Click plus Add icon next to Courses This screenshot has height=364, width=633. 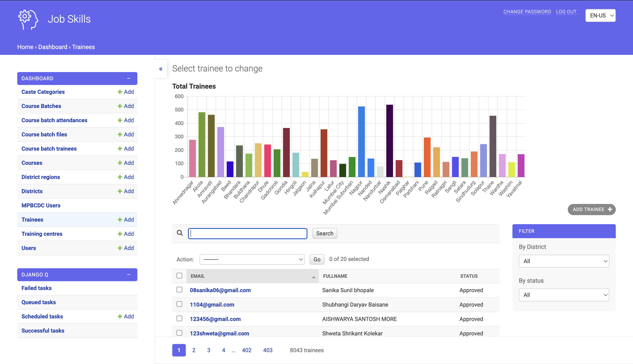[x=120, y=163]
